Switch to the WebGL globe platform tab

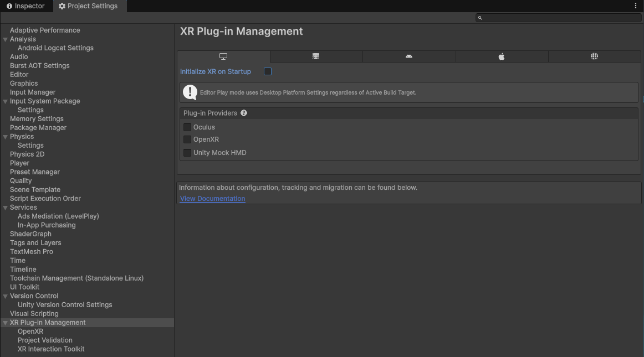[x=594, y=56]
